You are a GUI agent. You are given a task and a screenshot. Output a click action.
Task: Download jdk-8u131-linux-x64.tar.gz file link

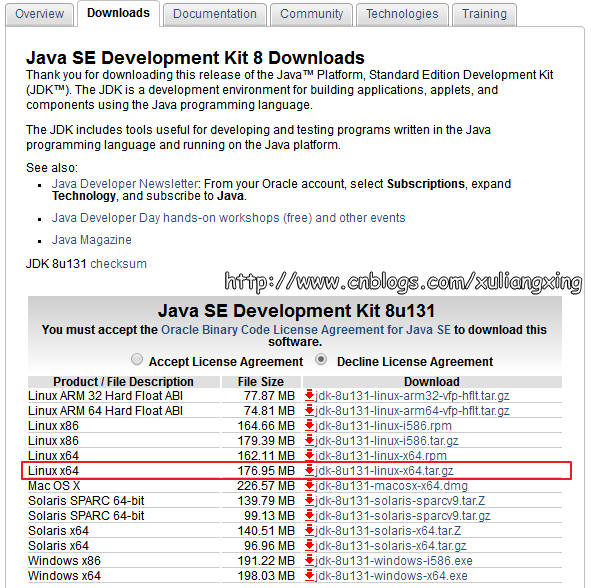tap(384, 471)
